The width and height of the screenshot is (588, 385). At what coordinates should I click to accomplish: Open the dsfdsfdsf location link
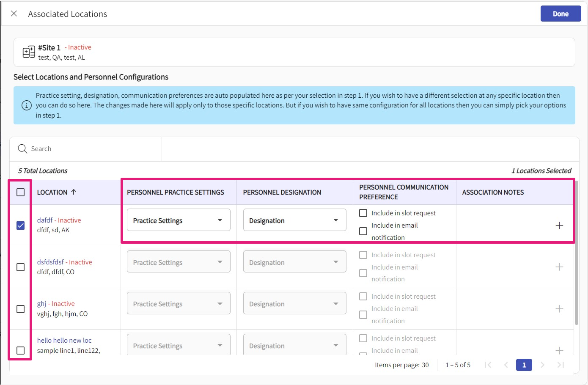[x=50, y=262]
